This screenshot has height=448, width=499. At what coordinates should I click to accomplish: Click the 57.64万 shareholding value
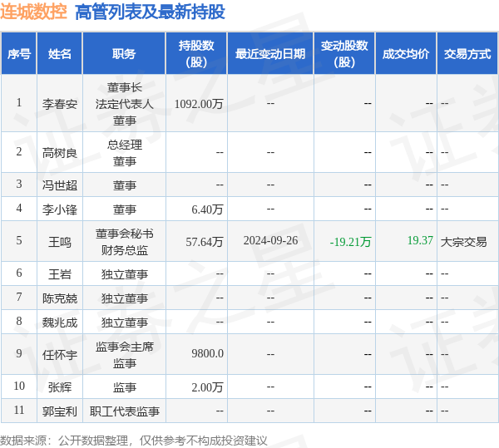tap(205, 242)
